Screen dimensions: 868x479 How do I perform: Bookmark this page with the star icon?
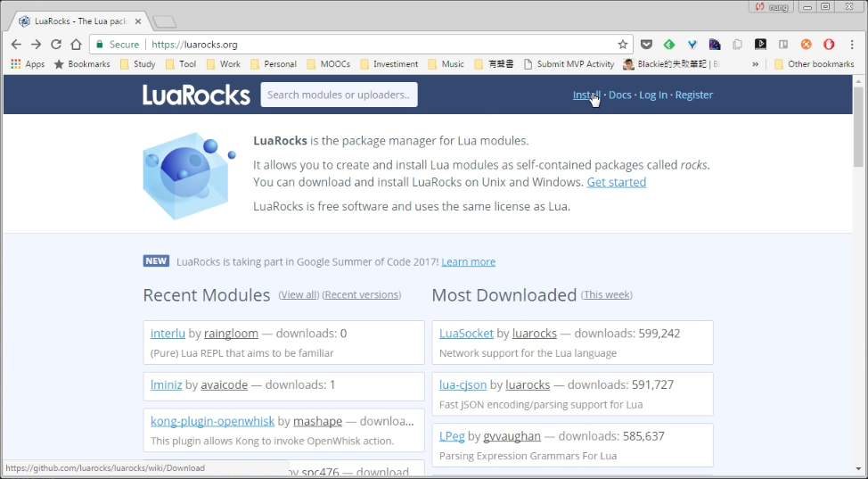623,45
